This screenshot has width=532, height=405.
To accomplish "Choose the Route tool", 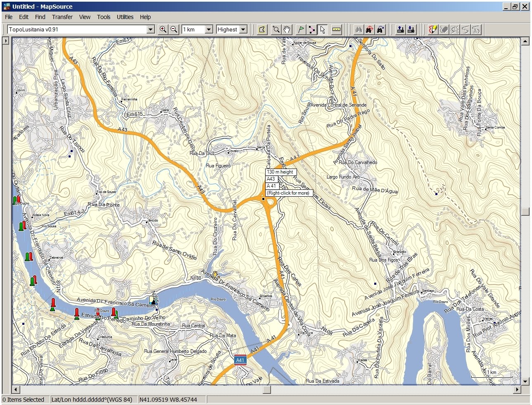I will point(312,29).
